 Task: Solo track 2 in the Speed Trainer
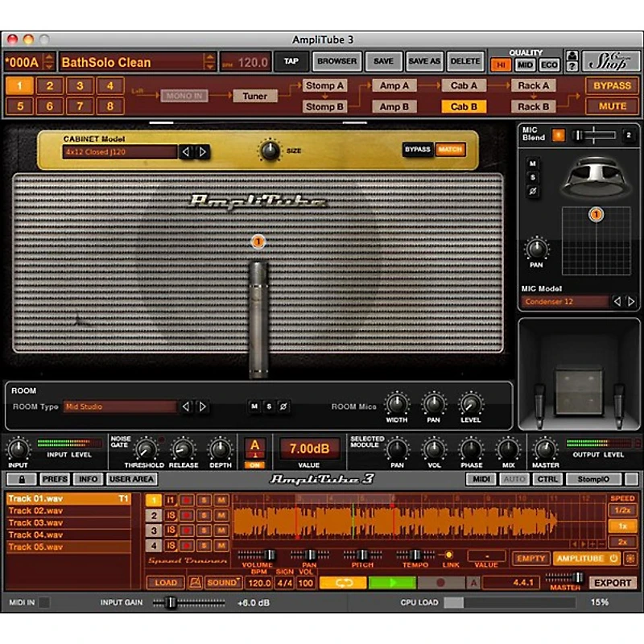204,515
